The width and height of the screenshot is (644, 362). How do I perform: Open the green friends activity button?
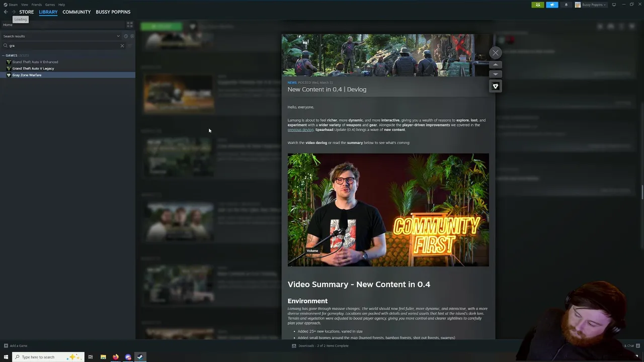(x=537, y=5)
